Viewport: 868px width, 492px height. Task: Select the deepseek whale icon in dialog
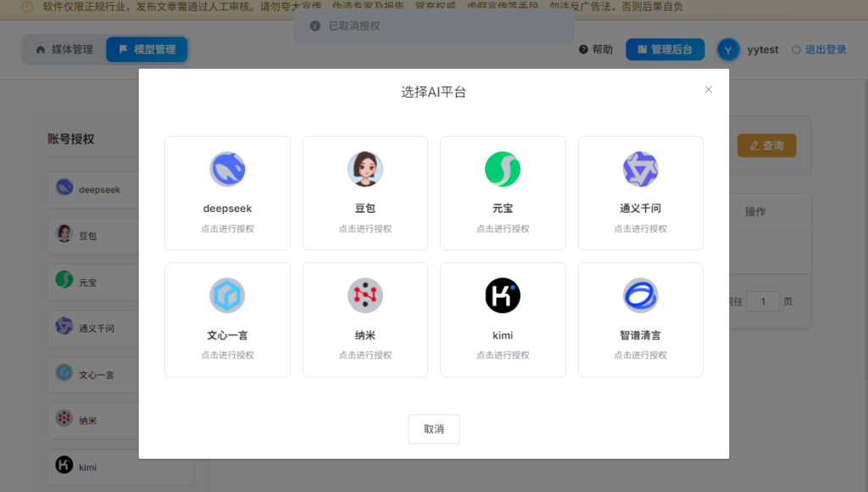[x=227, y=169]
